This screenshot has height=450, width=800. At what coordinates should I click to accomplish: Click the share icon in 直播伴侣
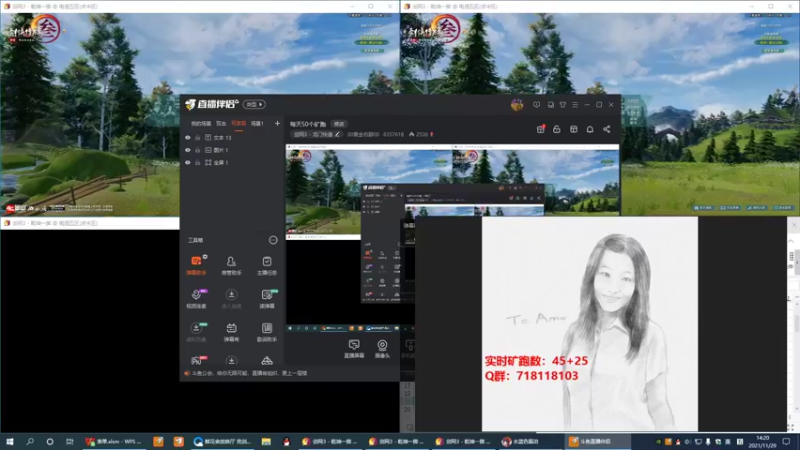pyautogui.click(x=607, y=130)
